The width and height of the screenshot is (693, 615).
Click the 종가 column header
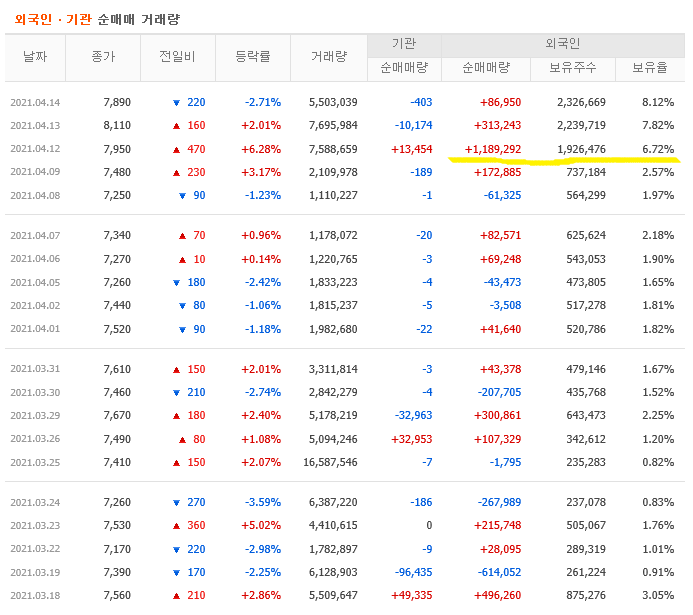(103, 57)
